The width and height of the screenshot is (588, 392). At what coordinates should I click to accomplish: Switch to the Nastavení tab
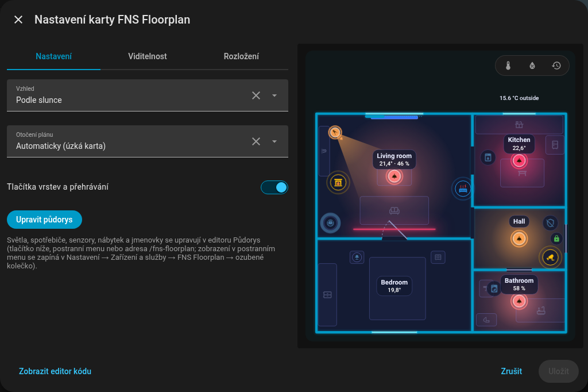pos(53,56)
